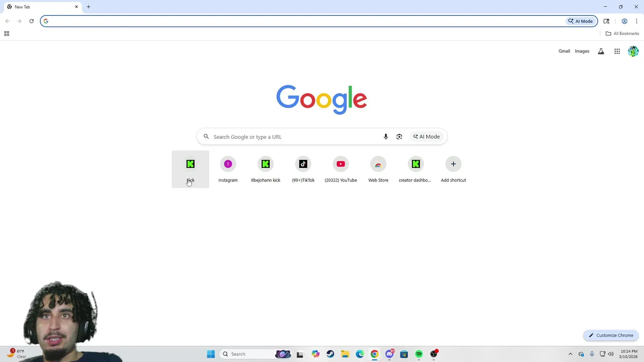Open the Windows Start menu
Screen dimensions: 644x362
[x=211, y=354]
